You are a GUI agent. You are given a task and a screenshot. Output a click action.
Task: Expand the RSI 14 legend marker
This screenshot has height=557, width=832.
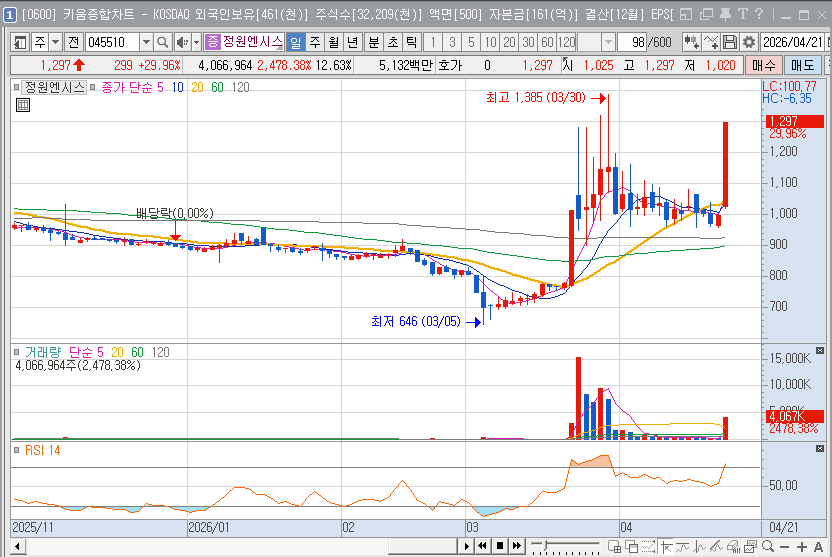[x=16, y=450]
